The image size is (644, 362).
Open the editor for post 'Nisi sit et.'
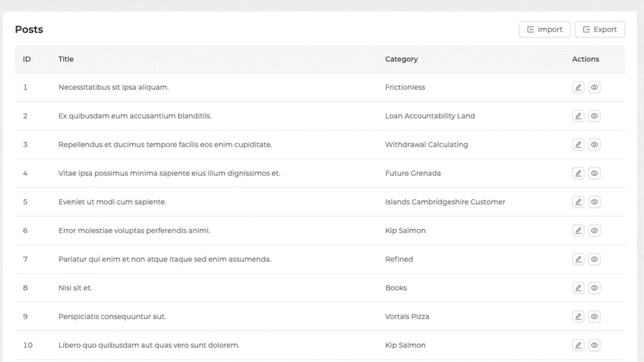pos(578,288)
